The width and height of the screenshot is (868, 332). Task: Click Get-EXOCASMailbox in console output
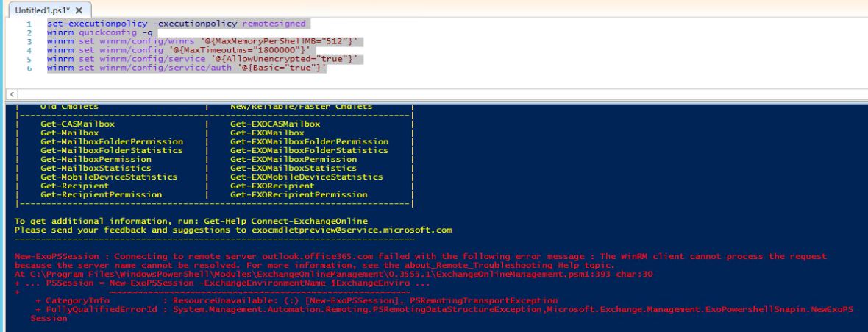tap(275, 124)
